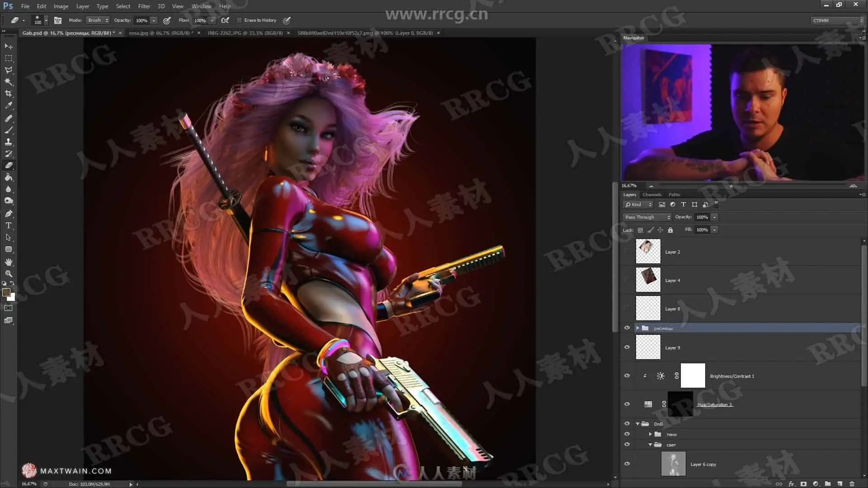This screenshot has width=868, height=488.
Task: Click the foreground color swatch
Action: [6, 293]
